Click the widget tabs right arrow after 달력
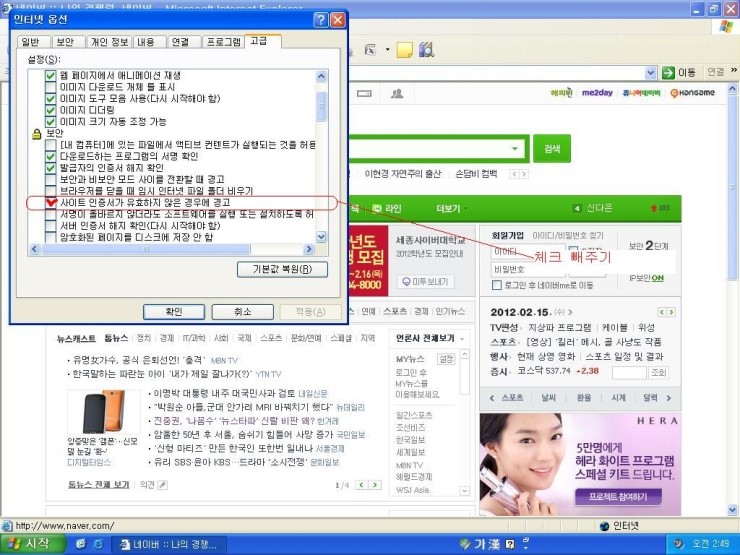 pos(669,398)
